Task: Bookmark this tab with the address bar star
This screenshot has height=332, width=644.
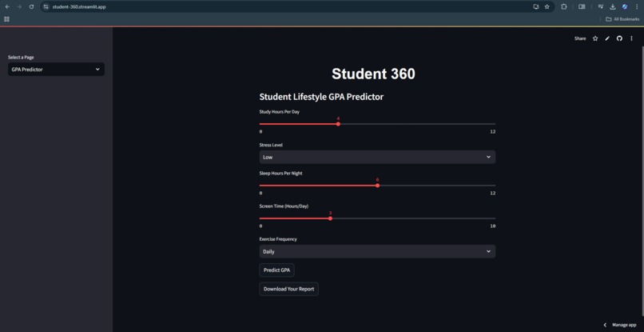Action: tap(547, 6)
